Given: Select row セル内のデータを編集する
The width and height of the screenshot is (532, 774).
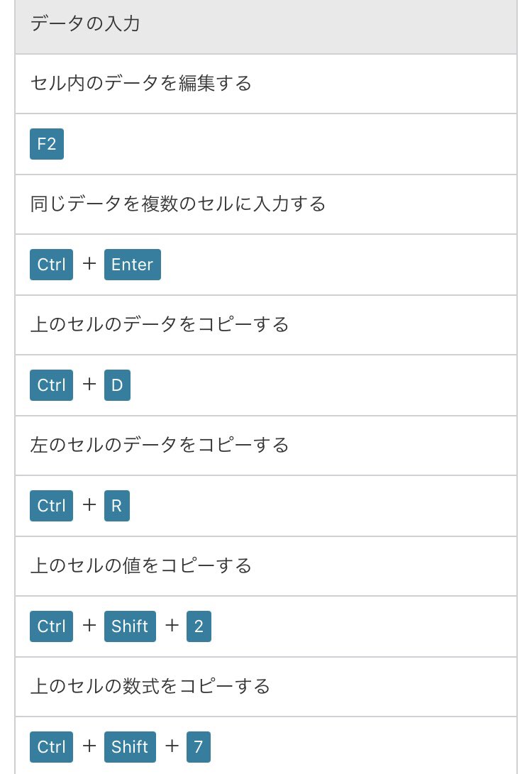Looking at the screenshot, I should tap(266, 84).
